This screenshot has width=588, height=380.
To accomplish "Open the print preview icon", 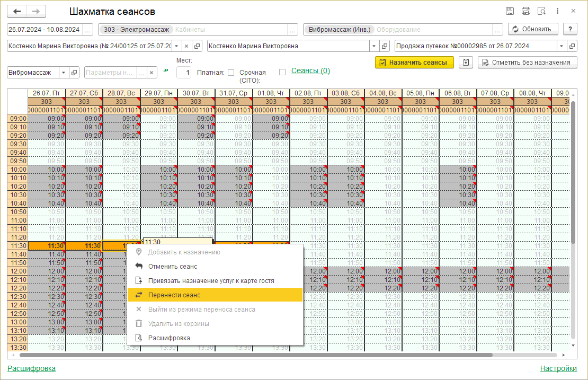I will click(541, 11).
